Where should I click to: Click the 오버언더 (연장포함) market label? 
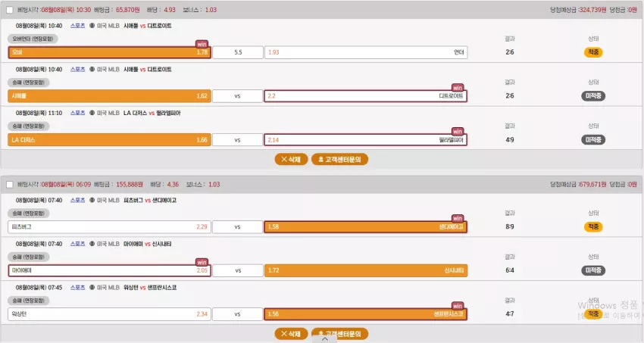(x=33, y=39)
